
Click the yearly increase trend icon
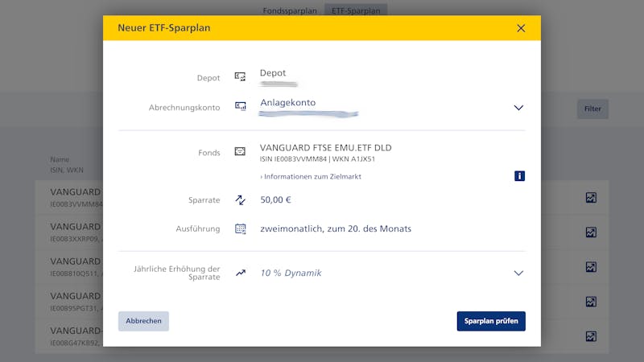pos(241,273)
